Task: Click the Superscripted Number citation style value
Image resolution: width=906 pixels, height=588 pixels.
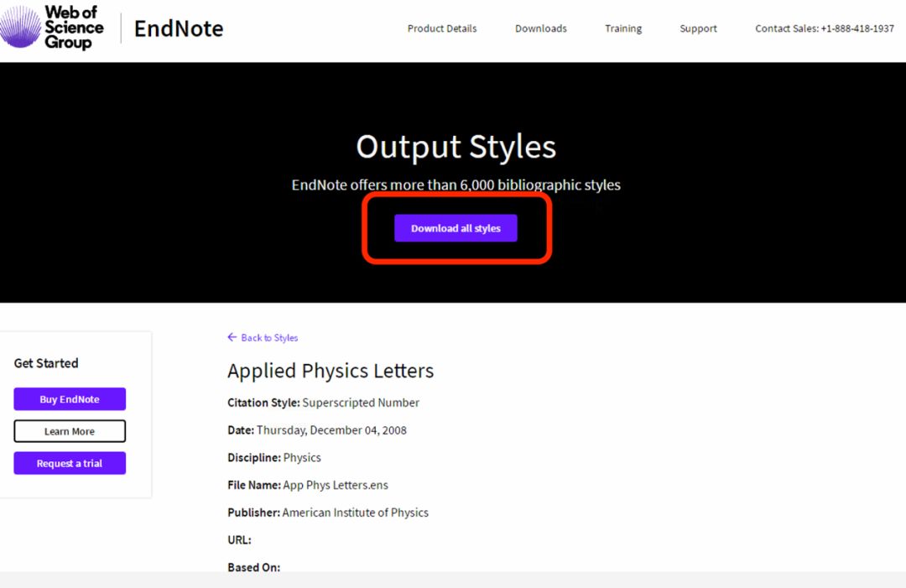Action: coord(361,403)
